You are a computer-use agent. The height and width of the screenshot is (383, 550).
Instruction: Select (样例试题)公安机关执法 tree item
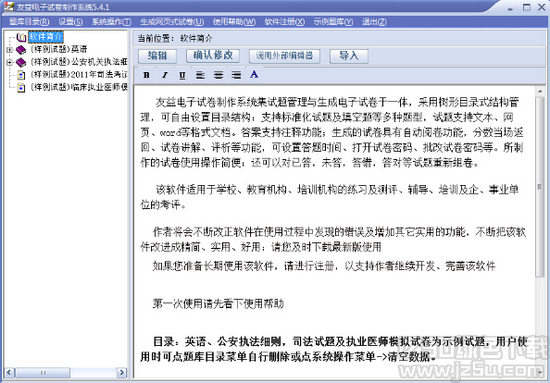[79, 62]
